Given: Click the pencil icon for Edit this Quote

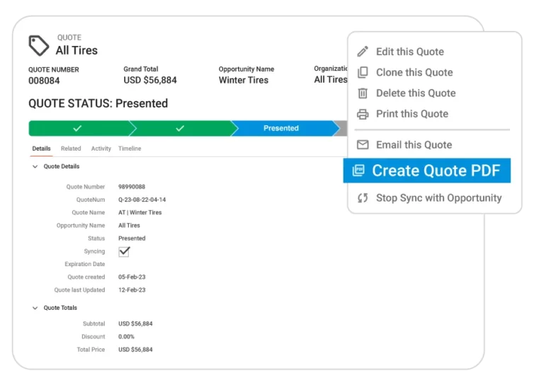Looking at the screenshot, I should (x=363, y=52).
